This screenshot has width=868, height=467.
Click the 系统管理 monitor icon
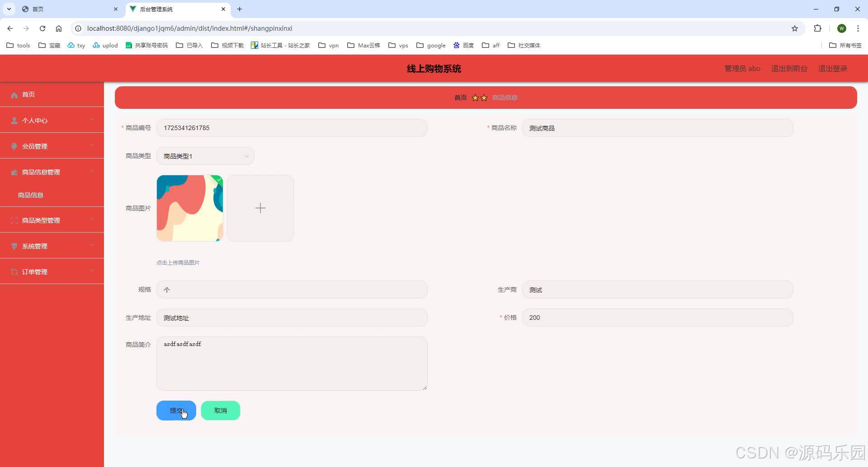tap(14, 246)
